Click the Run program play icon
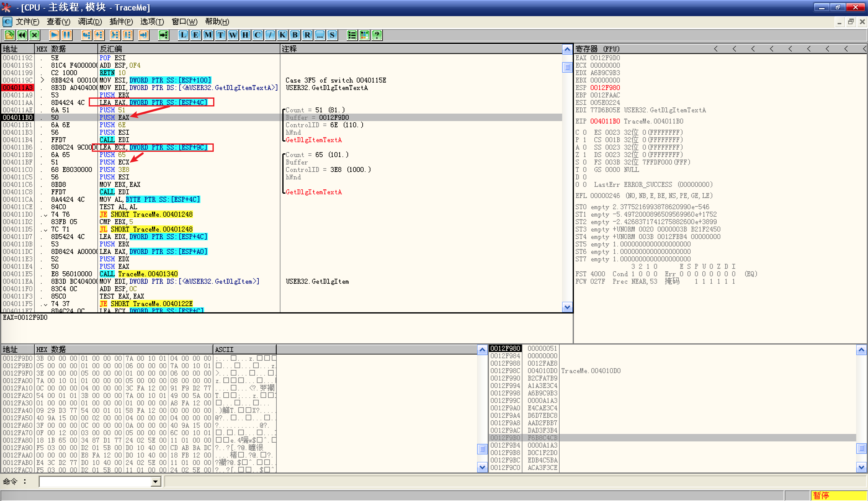This screenshot has width=868, height=501. coord(54,35)
